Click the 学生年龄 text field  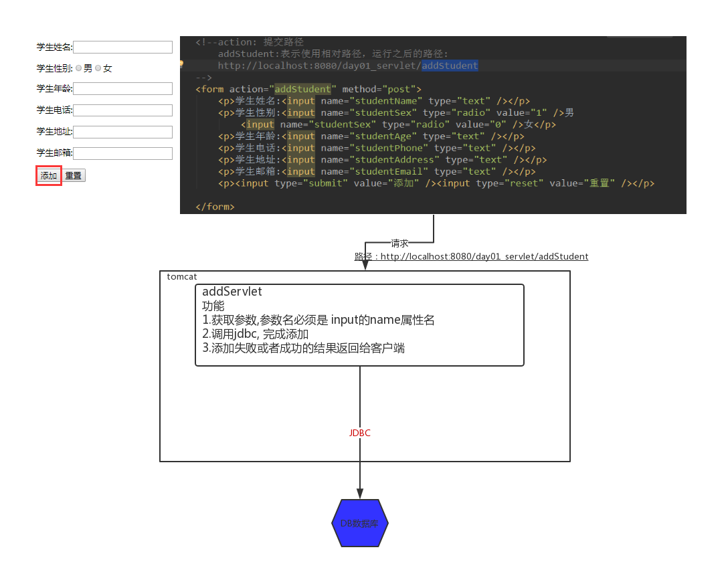(x=122, y=89)
